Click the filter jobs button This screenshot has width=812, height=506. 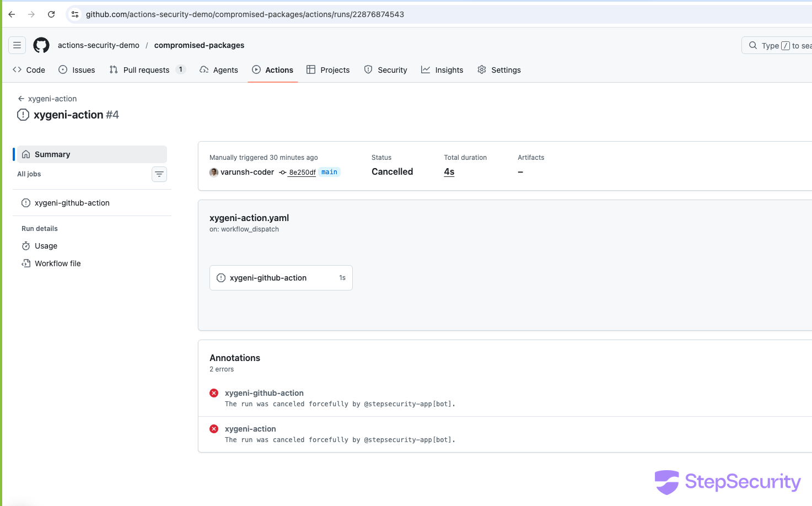coord(159,174)
